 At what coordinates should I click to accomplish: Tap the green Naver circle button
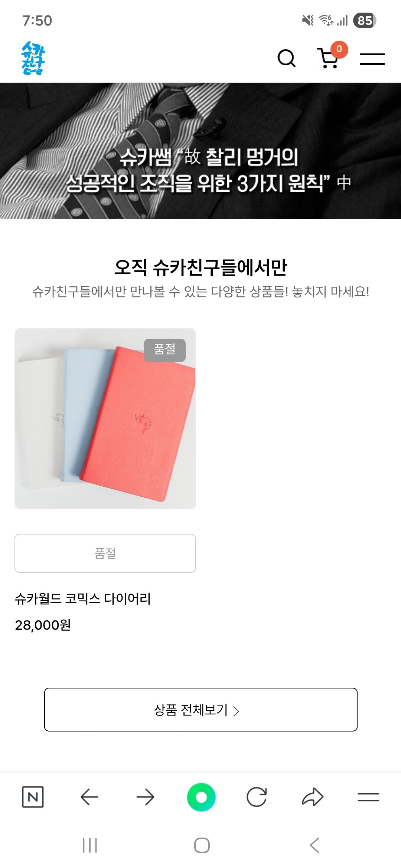tap(201, 797)
